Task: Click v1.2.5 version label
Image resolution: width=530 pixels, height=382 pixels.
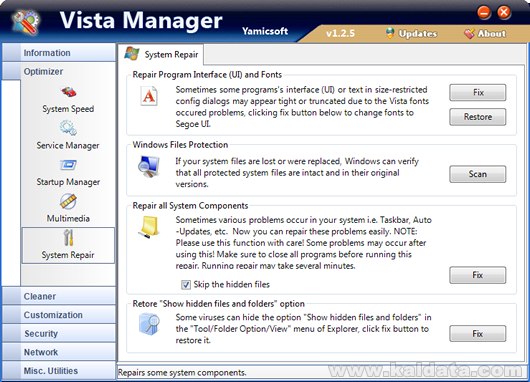Action: coord(340,33)
